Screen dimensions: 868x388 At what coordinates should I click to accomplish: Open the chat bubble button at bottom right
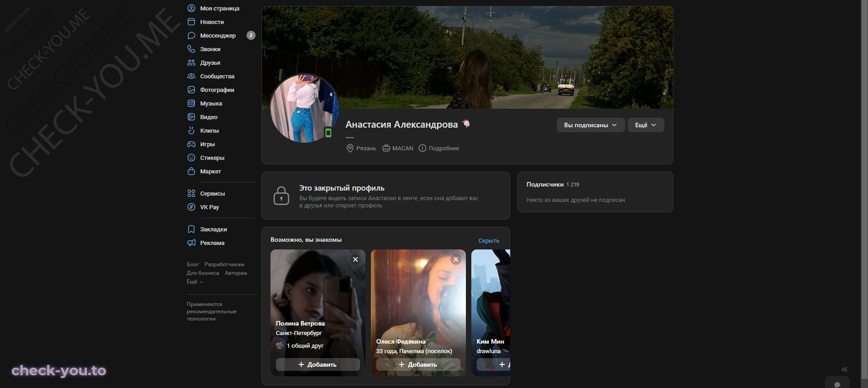(x=837, y=383)
